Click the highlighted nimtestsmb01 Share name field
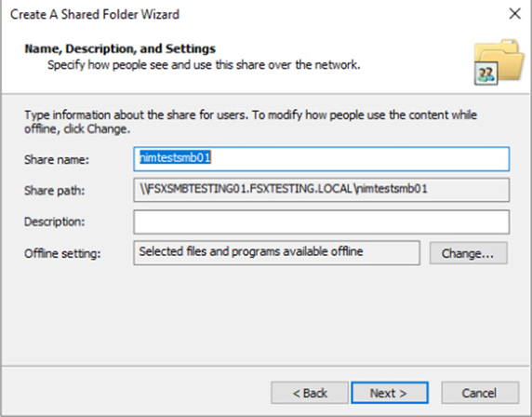 321,158
